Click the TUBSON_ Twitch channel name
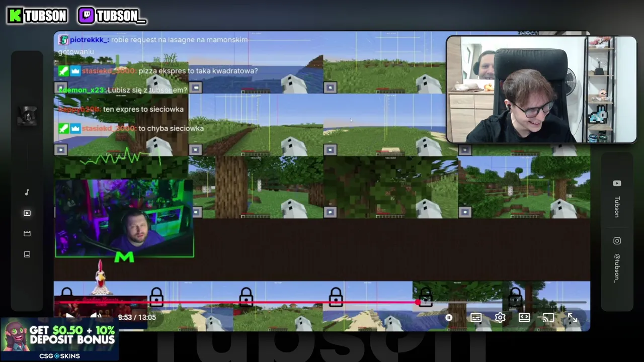 (x=121, y=16)
